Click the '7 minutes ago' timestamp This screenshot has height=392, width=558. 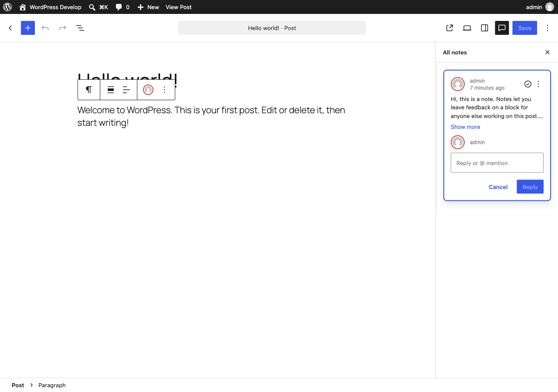point(487,88)
